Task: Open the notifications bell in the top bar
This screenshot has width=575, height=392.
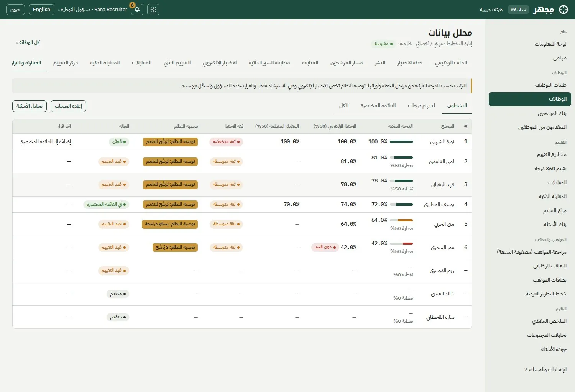Action: [137, 10]
